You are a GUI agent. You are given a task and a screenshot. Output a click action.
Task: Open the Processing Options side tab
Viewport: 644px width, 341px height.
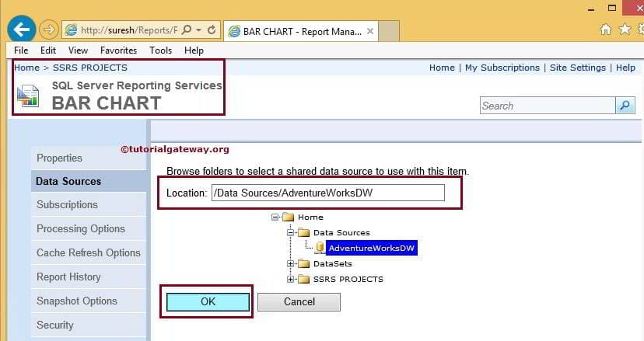tap(89, 228)
